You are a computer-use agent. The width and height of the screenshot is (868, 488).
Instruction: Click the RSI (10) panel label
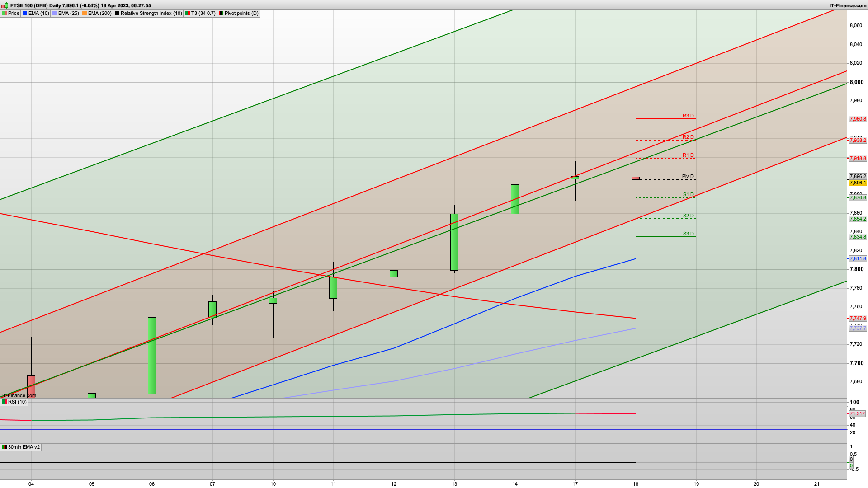(17, 402)
